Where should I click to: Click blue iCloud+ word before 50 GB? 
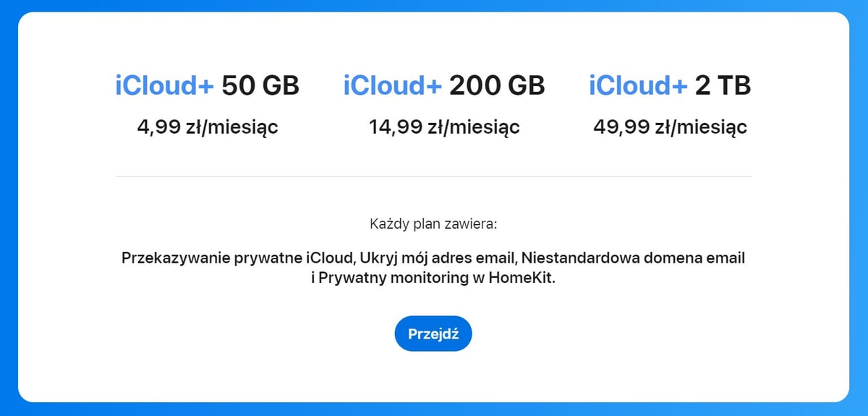tap(165, 86)
